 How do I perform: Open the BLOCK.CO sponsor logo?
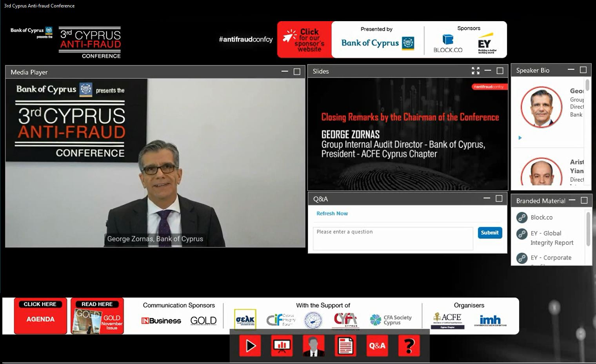point(448,43)
